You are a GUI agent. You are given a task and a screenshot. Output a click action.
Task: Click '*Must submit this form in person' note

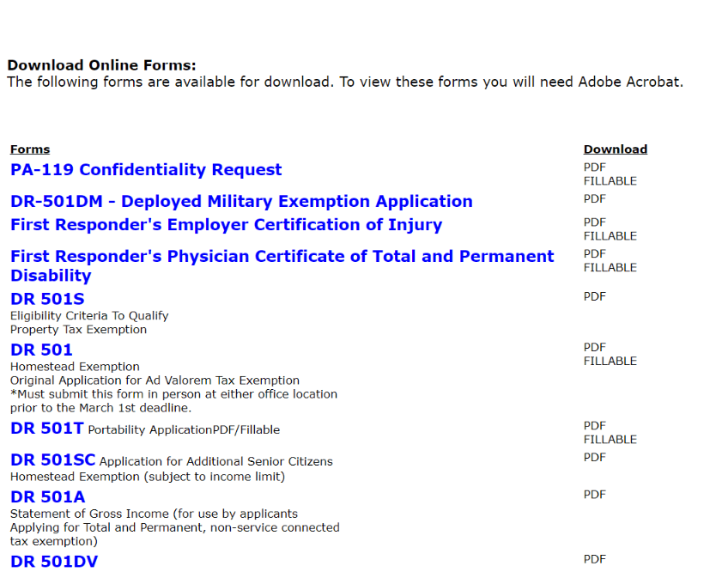173,394
